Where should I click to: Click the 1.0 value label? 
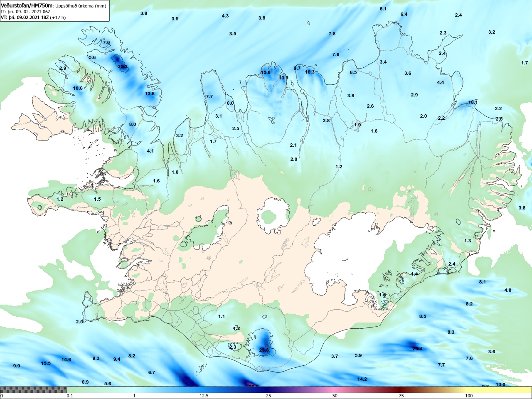coord(175,172)
